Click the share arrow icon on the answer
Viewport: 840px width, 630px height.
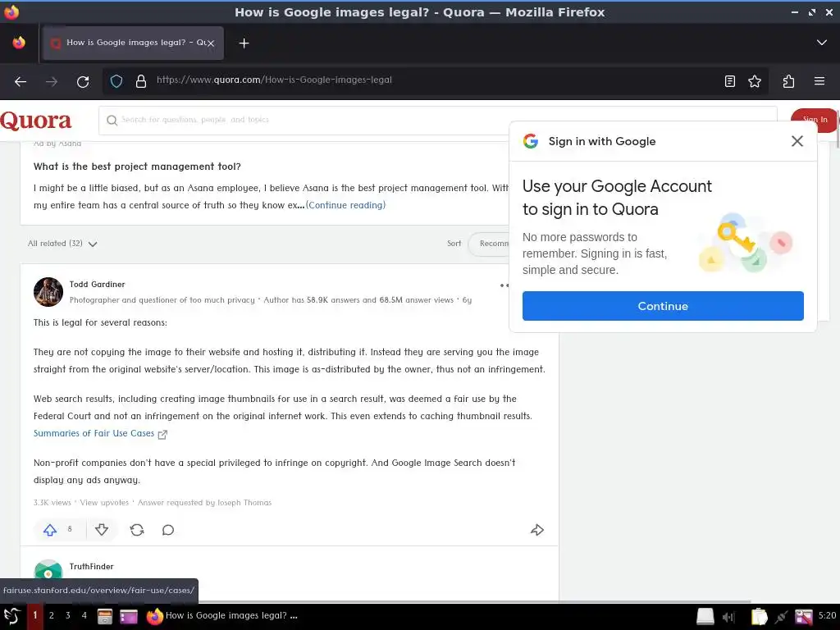pos(536,530)
